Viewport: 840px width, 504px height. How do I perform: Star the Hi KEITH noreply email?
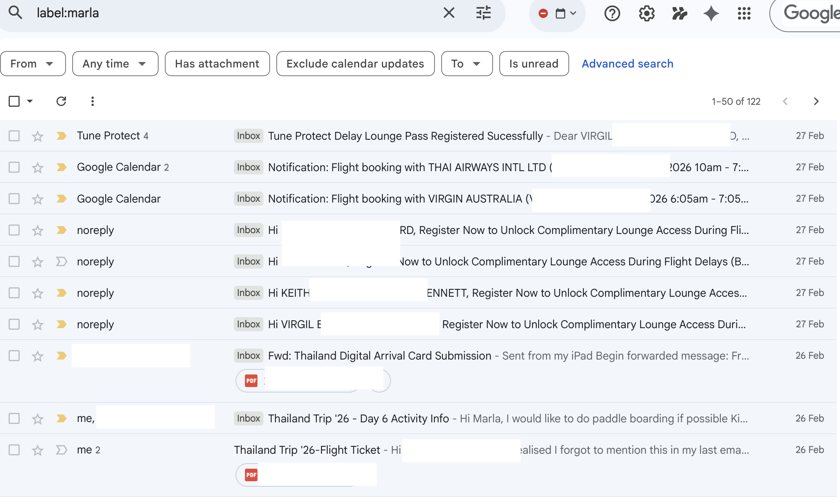pyautogui.click(x=38, y=293)
